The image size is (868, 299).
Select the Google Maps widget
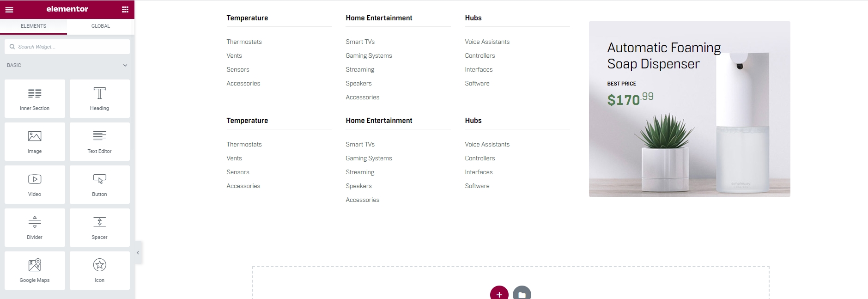click(x=35, y=270)
